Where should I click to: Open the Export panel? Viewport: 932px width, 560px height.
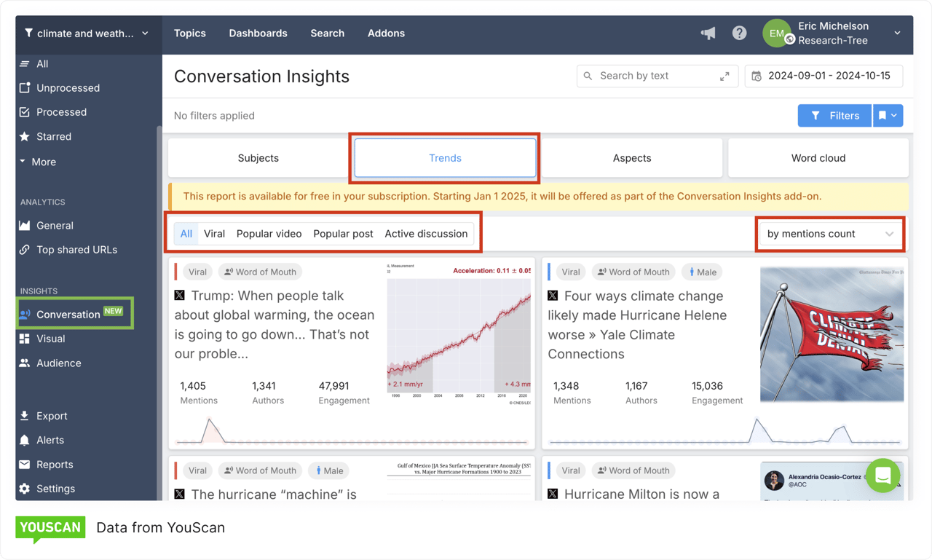(51, 415)
